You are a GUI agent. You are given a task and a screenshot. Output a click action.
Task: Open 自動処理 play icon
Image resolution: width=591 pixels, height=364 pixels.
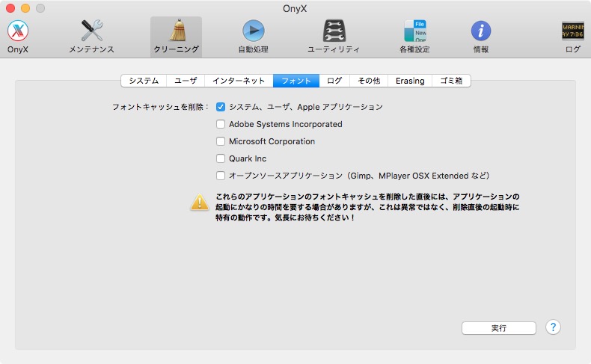[x=254, y=31]
